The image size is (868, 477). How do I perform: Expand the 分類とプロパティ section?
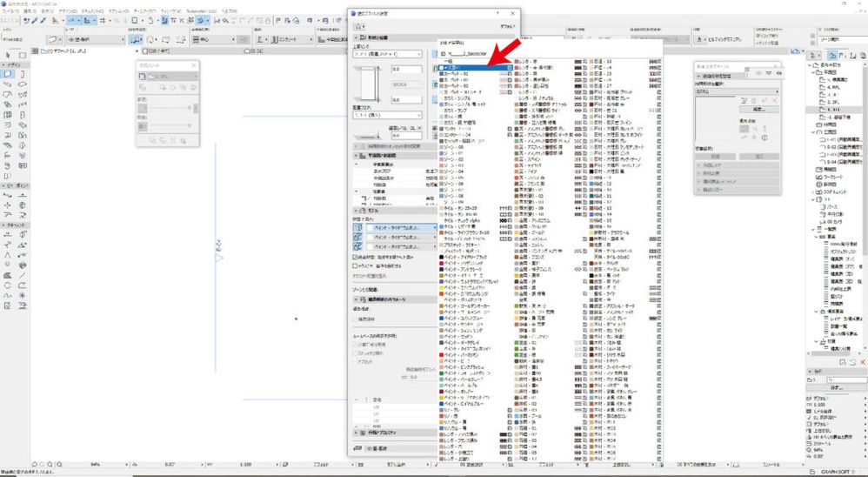pos(356,432)
